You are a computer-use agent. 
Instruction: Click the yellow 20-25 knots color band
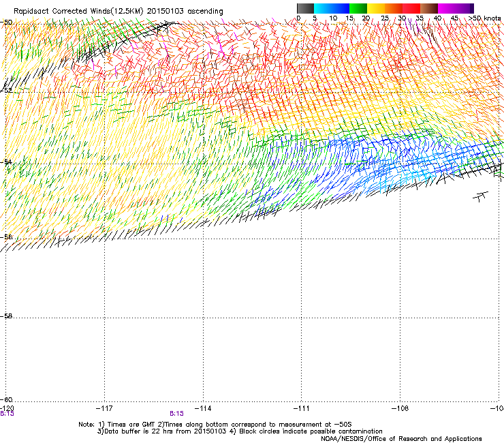376,8
